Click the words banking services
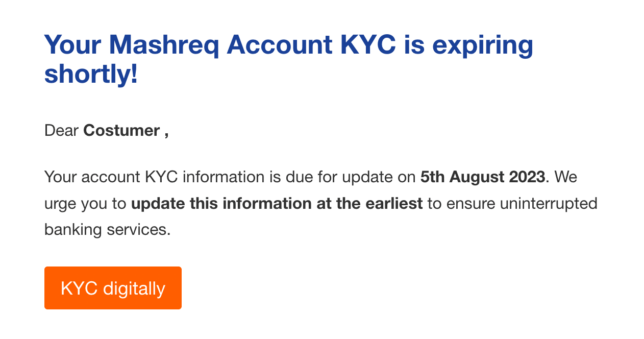 point(107,230)
